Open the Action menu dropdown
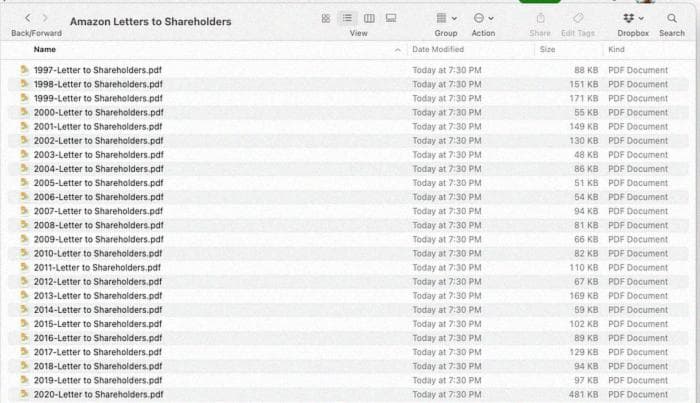The height and width of the screenshot is (403, 700). pyautogui.click(x=483, y=18)
